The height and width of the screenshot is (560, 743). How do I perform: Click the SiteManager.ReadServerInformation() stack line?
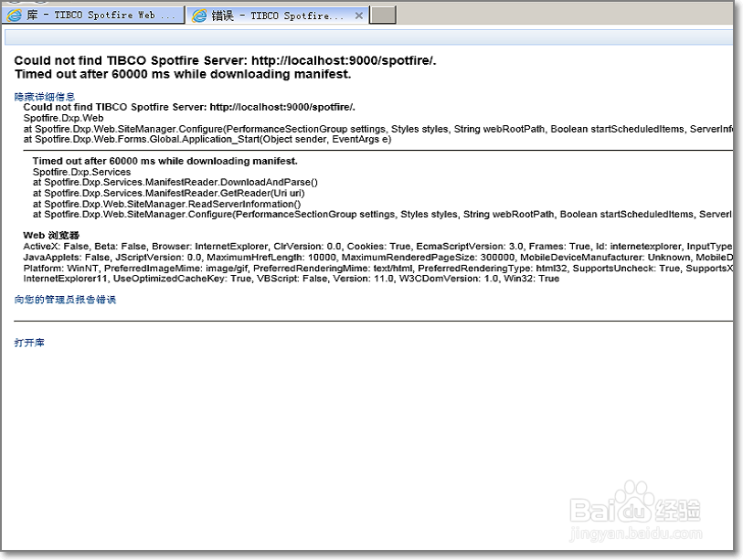(167, 205)
